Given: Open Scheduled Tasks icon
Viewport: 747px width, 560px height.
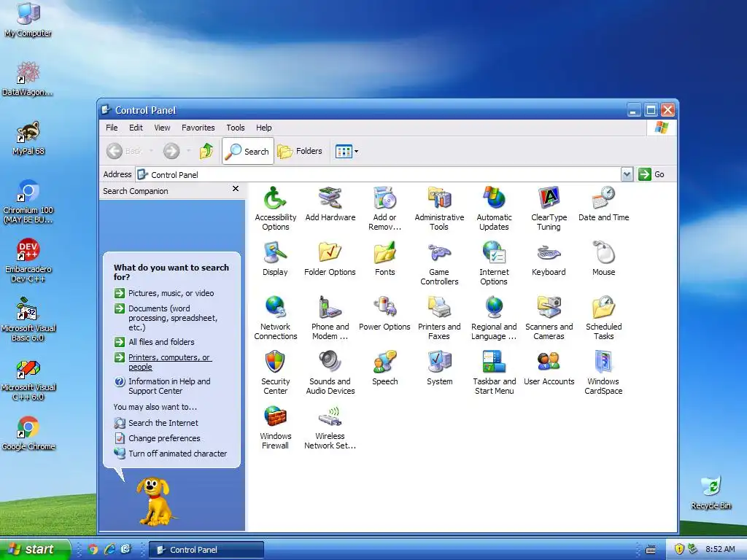Looking at the screenshot, I should tap(603, 318).
